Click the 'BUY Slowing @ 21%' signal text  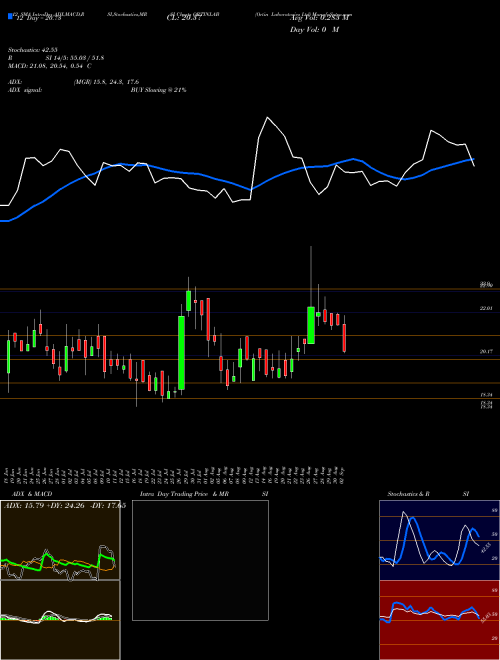tap(158, 90)
